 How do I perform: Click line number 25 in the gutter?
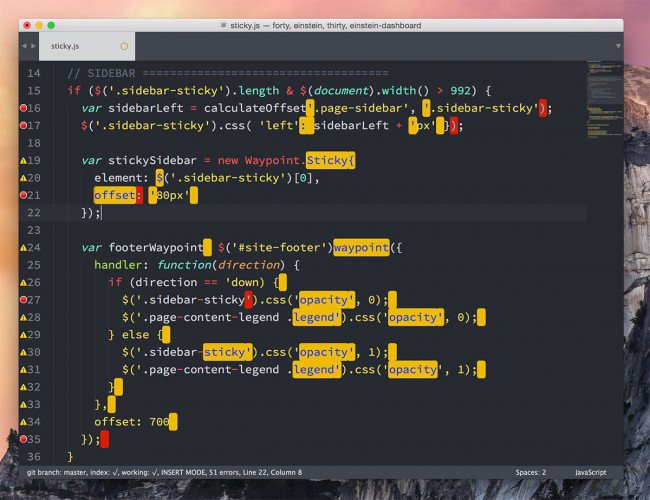(x=34, y=265)
